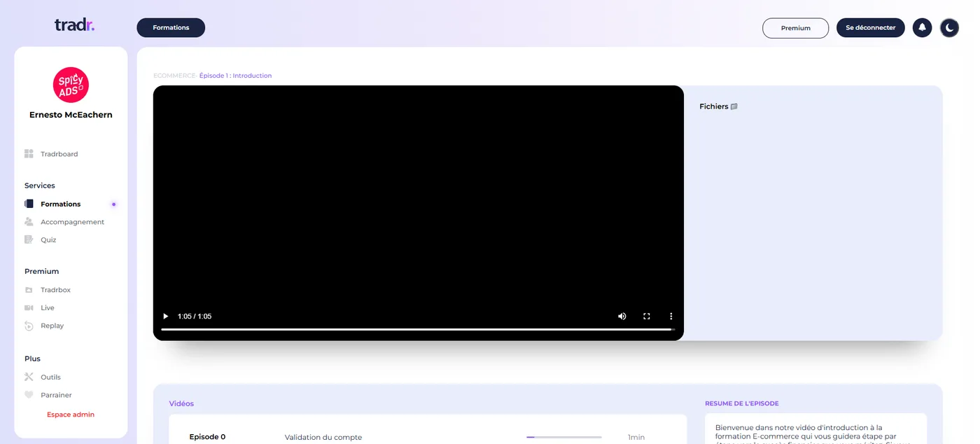
Task: Open Quiz from the sidebar
Action: pyautogui.click(x=48, y=240)
